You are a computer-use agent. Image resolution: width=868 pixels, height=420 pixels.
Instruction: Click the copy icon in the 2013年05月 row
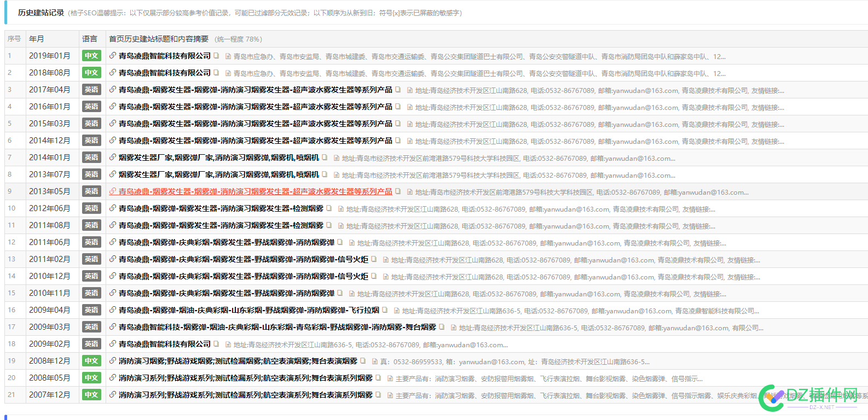click(x=398, y=191)
